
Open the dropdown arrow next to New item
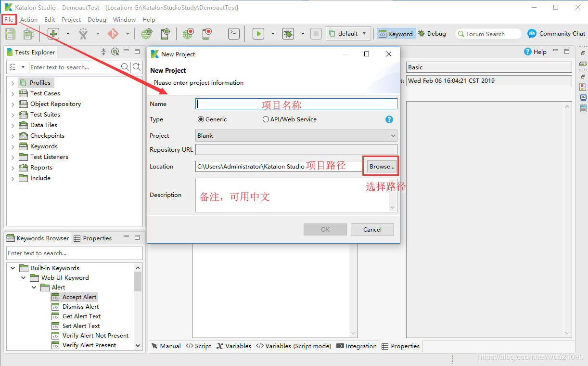tap(68, 34)
